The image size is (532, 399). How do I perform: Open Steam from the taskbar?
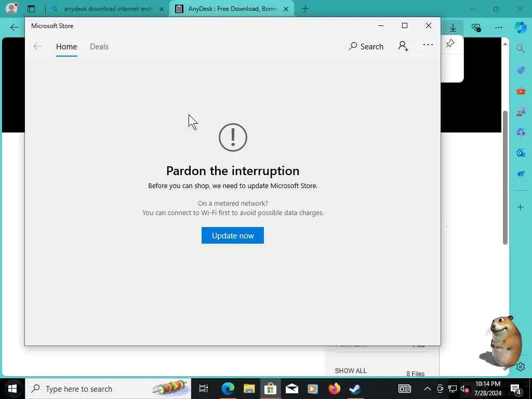(355, 389)
